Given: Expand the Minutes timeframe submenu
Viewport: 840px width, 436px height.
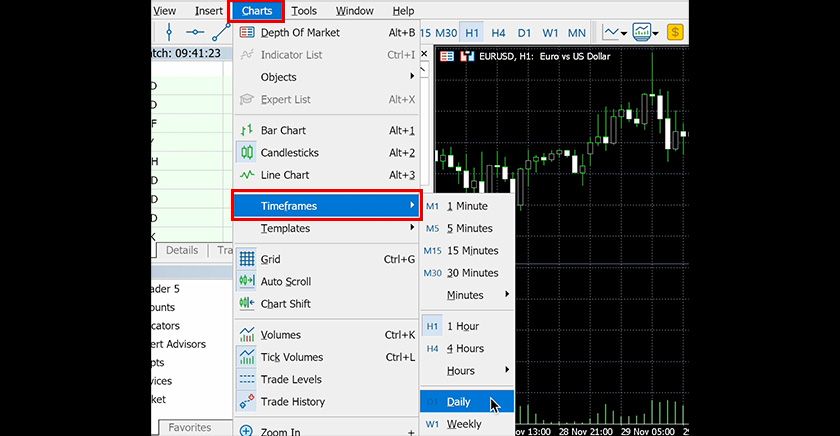Looking at the screenshot, I should (x=466, y=296).
